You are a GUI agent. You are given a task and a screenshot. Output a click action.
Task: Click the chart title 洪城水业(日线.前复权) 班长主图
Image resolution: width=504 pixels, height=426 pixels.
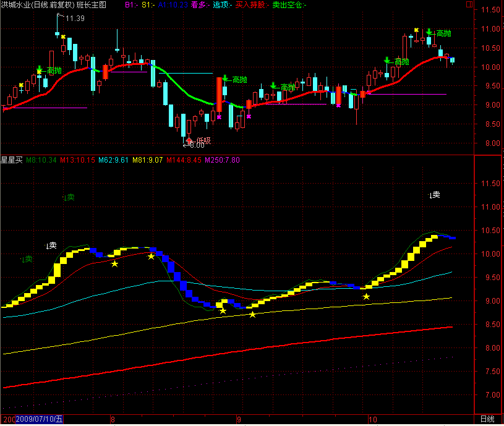coord(53,5)
